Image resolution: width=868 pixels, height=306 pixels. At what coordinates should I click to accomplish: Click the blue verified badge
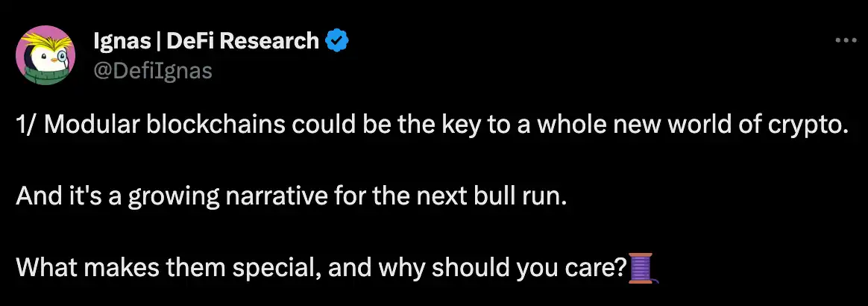tap(337, 41)
